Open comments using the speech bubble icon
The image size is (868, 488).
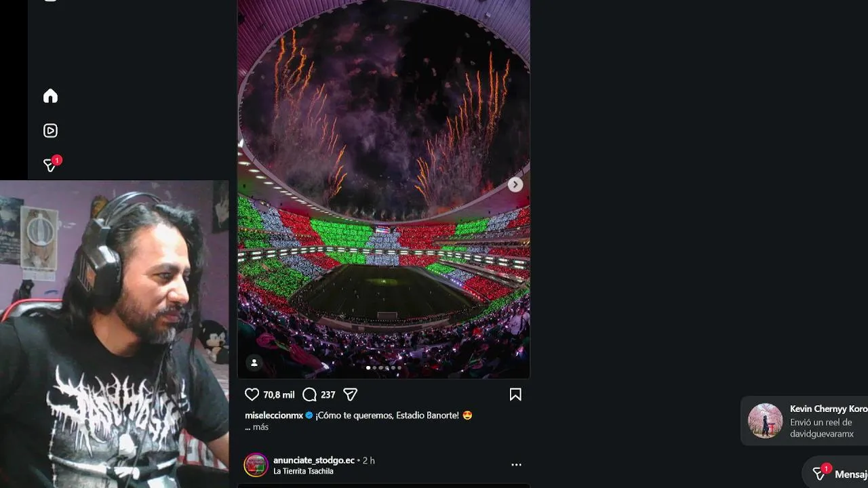tap(310, 394)
